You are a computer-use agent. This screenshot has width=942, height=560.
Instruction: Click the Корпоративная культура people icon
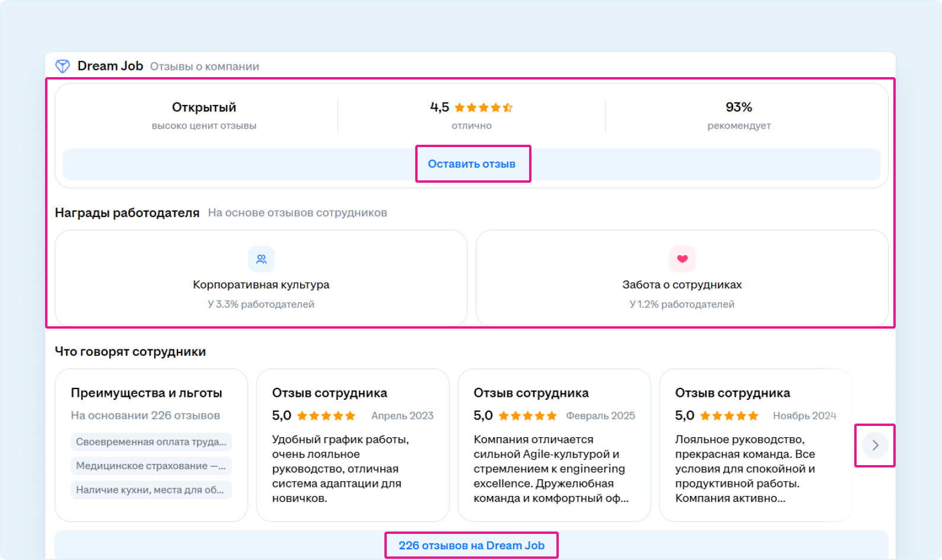pyautogui.click(x=261, y=259)
